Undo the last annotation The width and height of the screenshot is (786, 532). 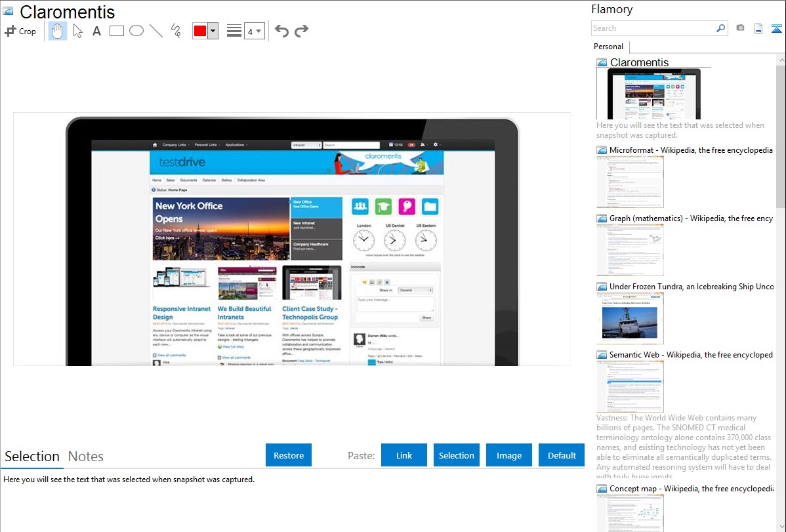(281, 31)
